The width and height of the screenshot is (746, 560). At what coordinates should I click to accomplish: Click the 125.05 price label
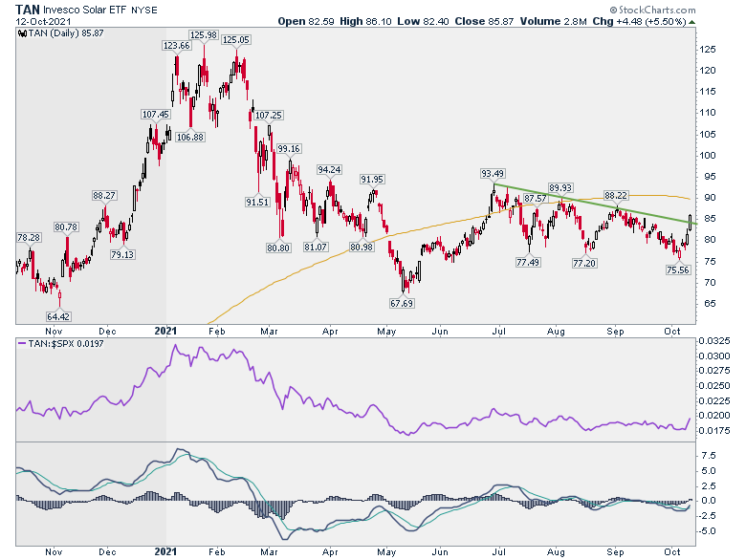236,39
